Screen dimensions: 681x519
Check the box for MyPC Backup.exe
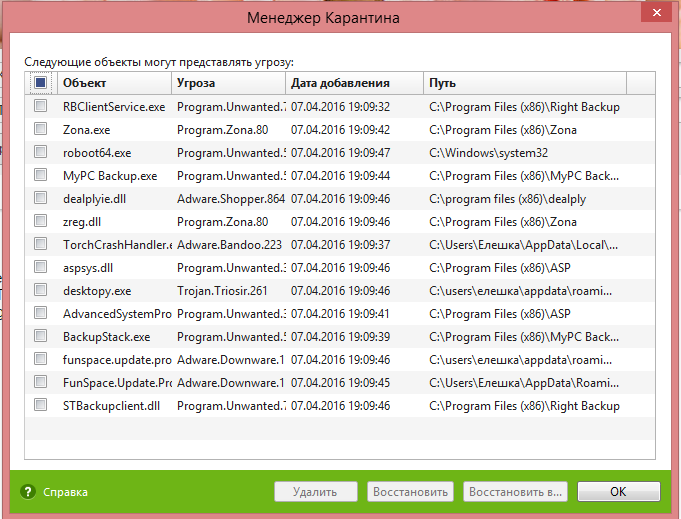tap(40, 175)
